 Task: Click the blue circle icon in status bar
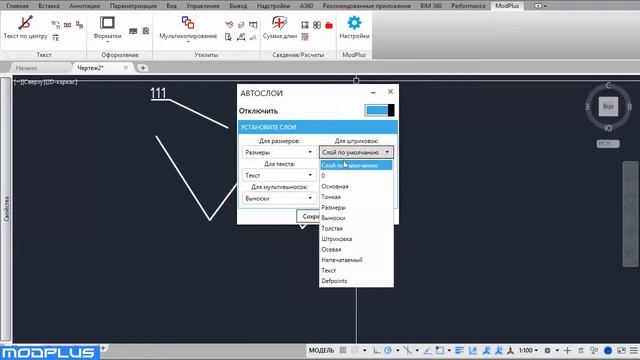tap(608, 351)
